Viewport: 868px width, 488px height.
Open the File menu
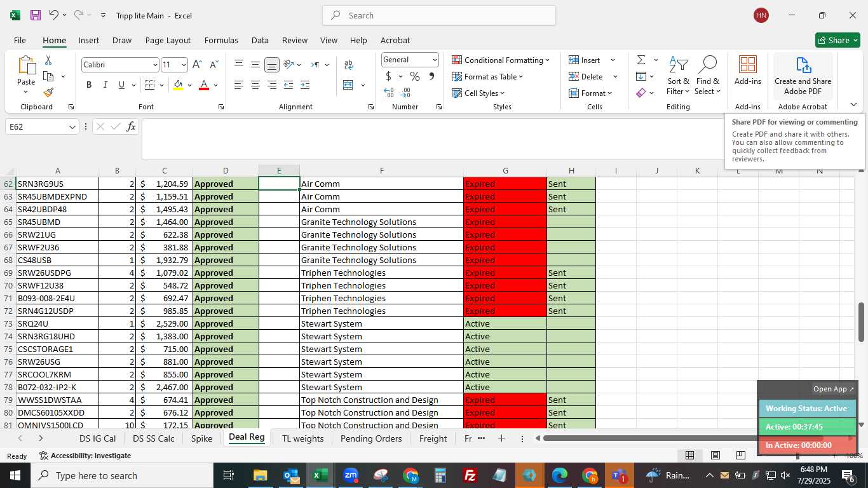[x=20, y=40]
